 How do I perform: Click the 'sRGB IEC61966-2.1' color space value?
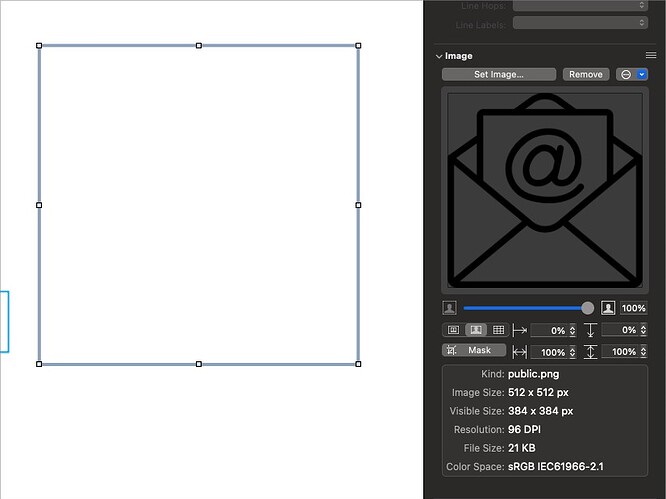[556, 467]
